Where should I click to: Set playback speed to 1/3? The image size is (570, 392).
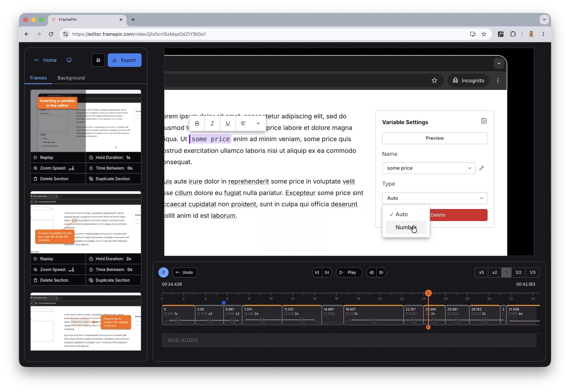(532, 272)
